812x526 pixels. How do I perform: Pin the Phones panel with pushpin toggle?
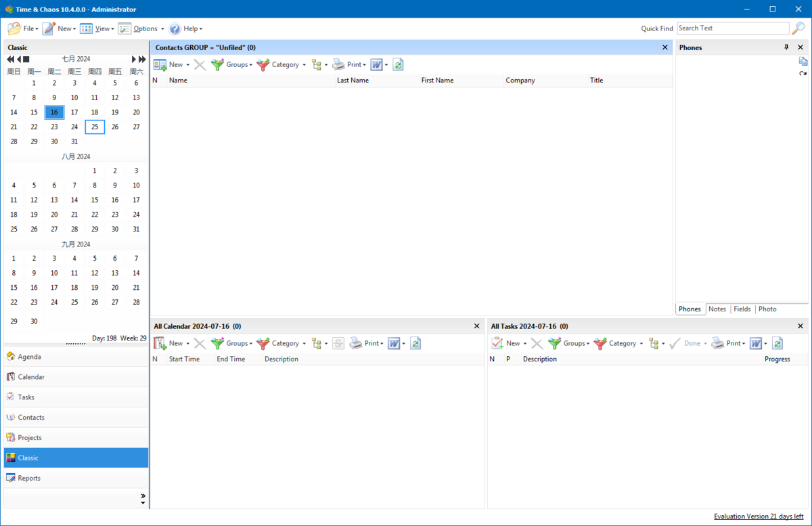pos(786,47)
